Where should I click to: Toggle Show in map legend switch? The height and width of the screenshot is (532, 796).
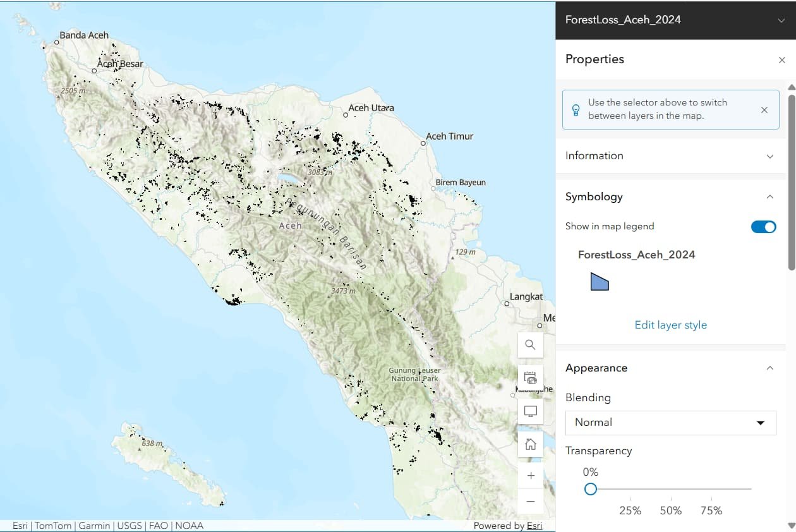click(763, 227)
